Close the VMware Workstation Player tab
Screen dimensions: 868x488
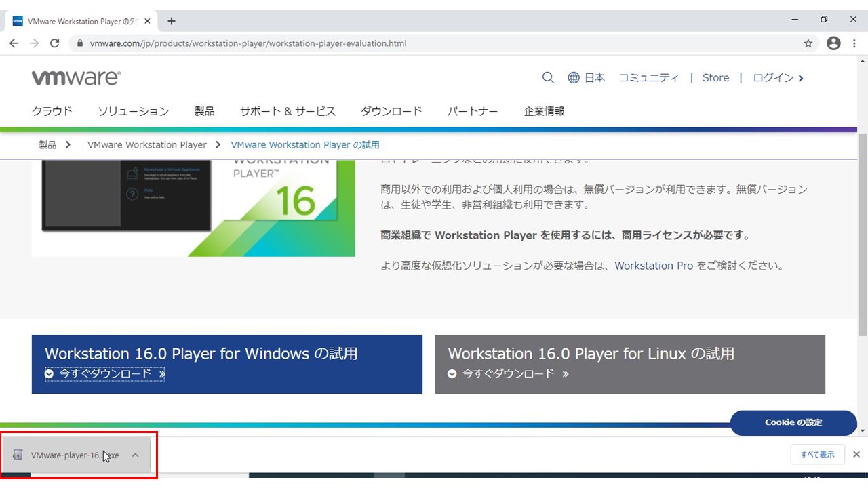148,21
